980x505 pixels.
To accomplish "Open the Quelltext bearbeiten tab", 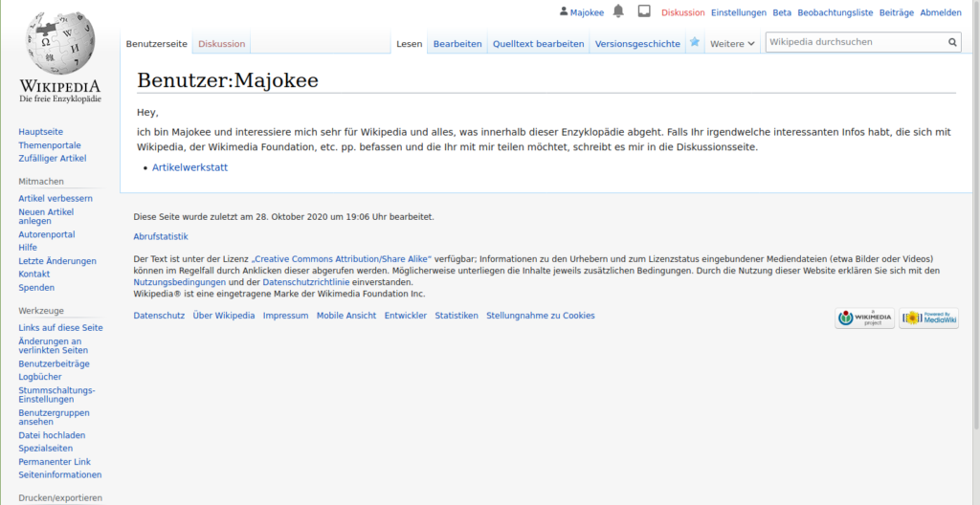I will (x=538, y=44).
